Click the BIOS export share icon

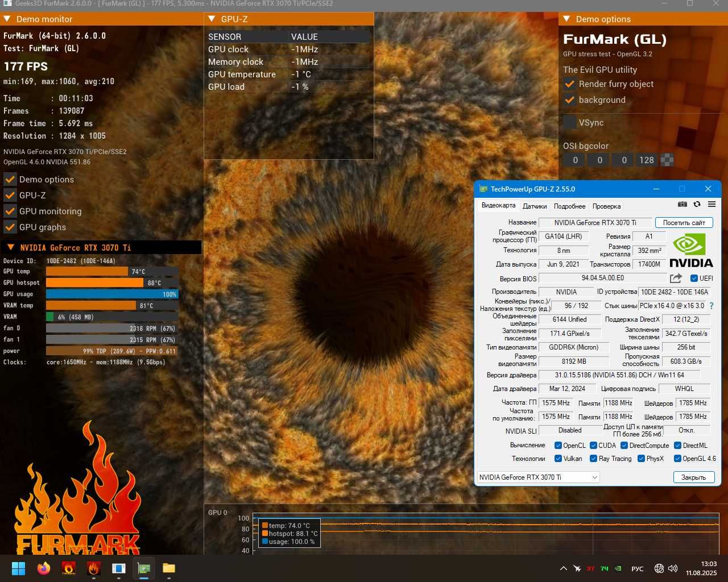(676, 278)
